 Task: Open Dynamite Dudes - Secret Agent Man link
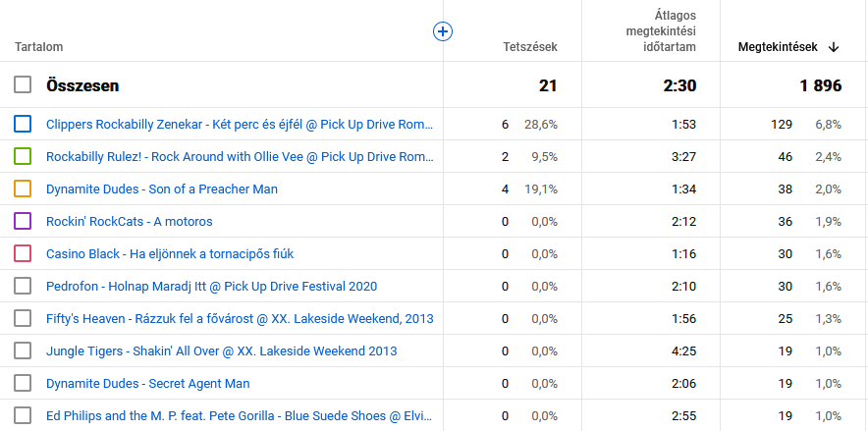click(148, 384)
